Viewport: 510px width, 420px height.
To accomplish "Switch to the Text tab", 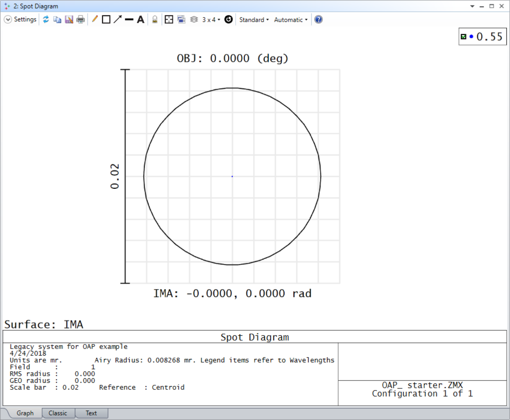I will (x=91, y=413).
